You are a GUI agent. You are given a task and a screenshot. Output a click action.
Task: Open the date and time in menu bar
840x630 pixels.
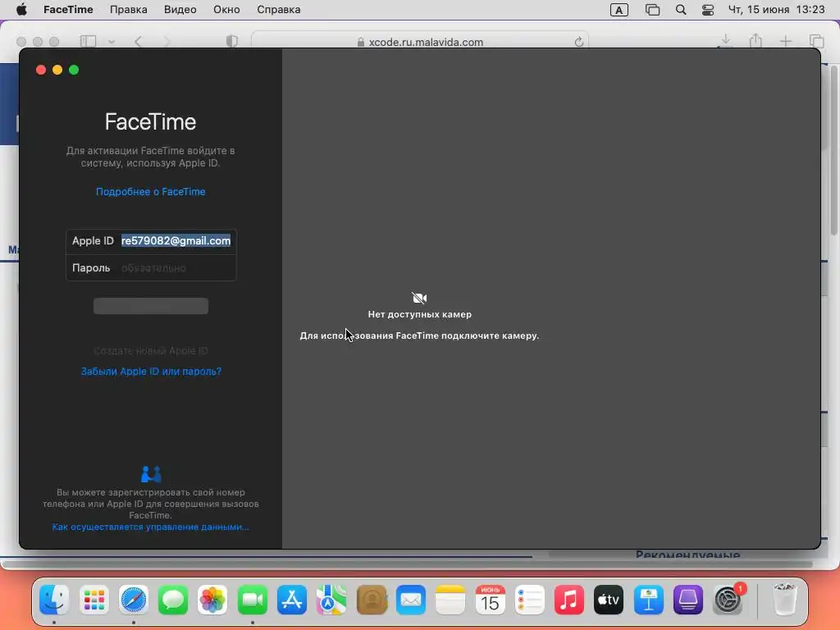click(776, 10)
